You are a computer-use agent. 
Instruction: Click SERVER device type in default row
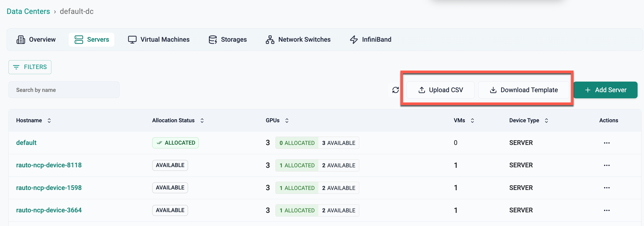(521, 143)
